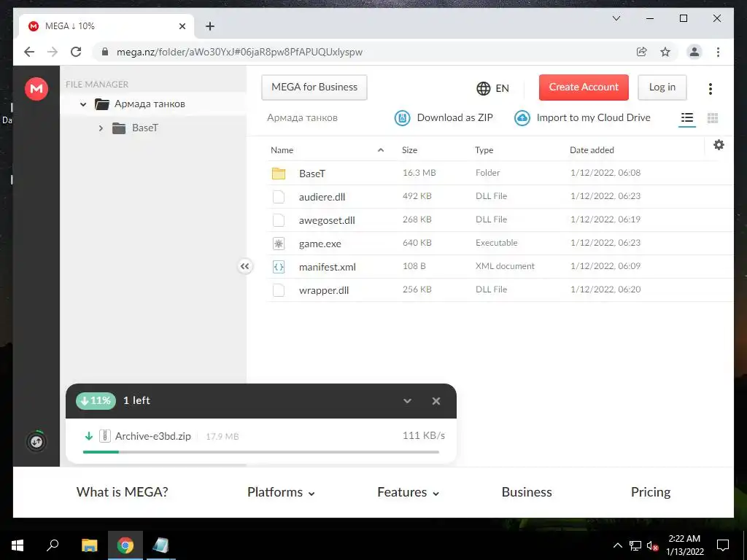This screenshot has width=747, height=560.
Task: Reload the page
Action: (76, 52)
